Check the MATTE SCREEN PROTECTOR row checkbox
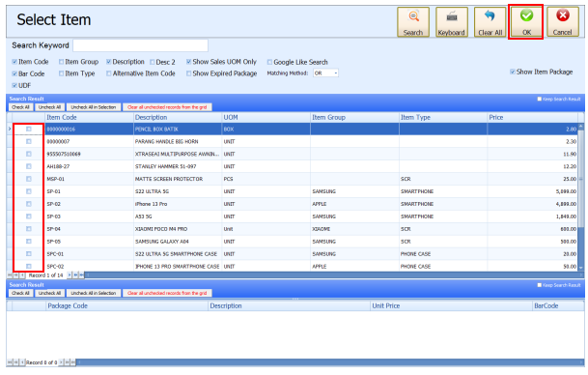 click(x=29, y=179)
